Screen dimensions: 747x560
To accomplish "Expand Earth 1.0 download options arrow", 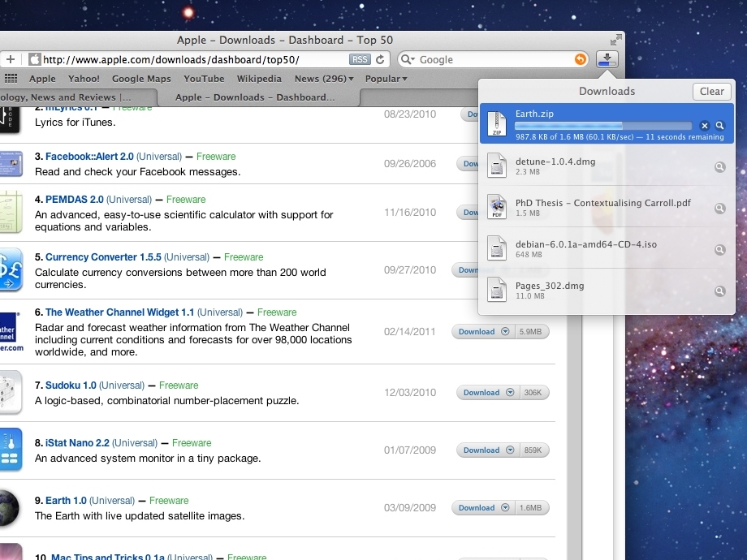I will click(x=506, y=507).
